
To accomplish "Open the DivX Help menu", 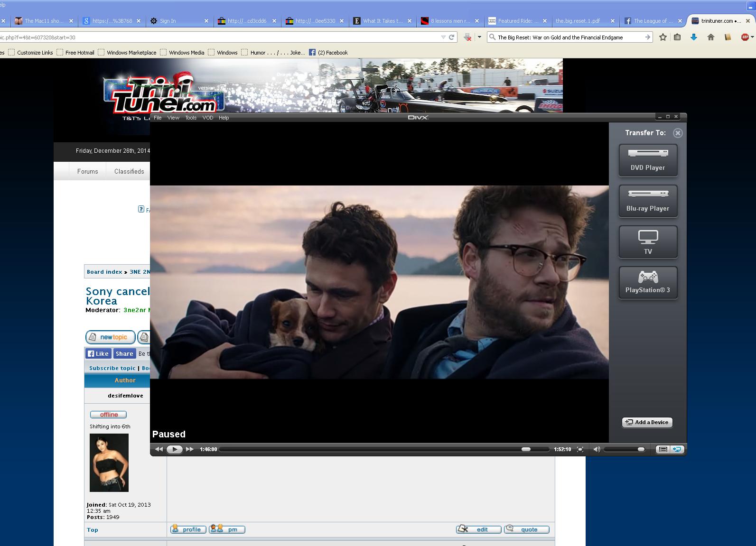I will pos(224,118).
